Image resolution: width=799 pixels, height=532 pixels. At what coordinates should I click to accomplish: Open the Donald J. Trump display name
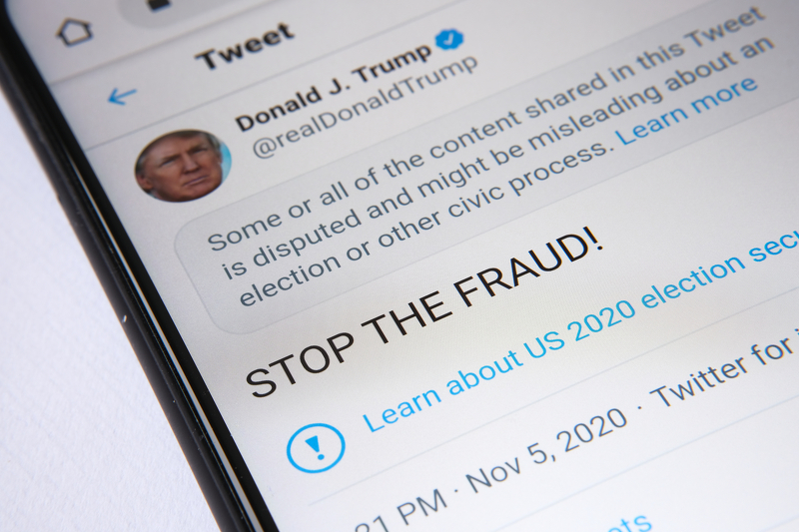coord(334,88)
